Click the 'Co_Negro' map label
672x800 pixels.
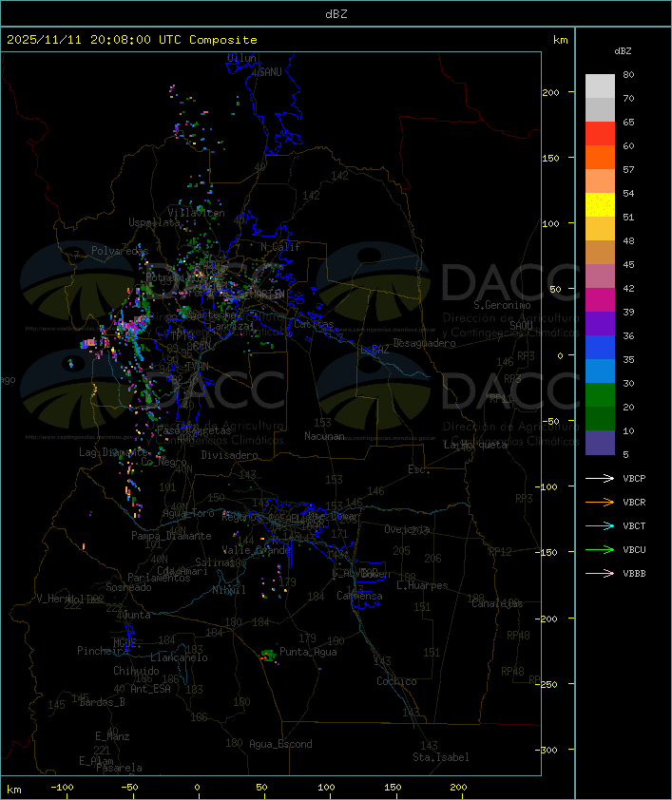coord(163,462)
